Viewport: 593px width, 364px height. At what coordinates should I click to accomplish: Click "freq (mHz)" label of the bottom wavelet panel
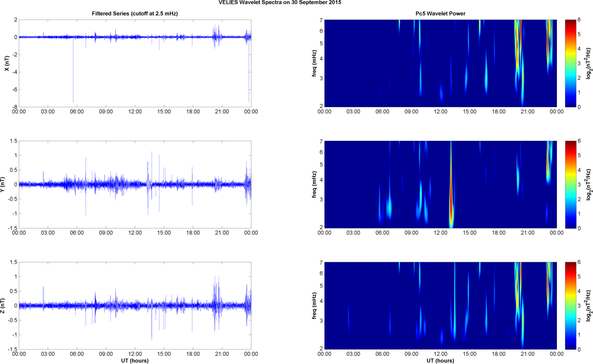314,305
